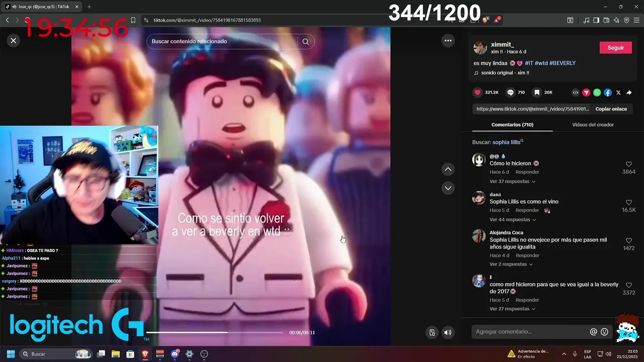This screenshot has width=644, height=362.
Task: Reply to the 'Cómo le hicieron' comment
Action: [x=527, y=172]
